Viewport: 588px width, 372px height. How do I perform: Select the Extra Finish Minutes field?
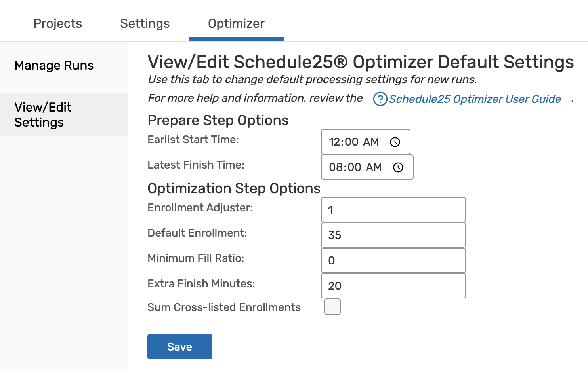[x=393, y=286]
